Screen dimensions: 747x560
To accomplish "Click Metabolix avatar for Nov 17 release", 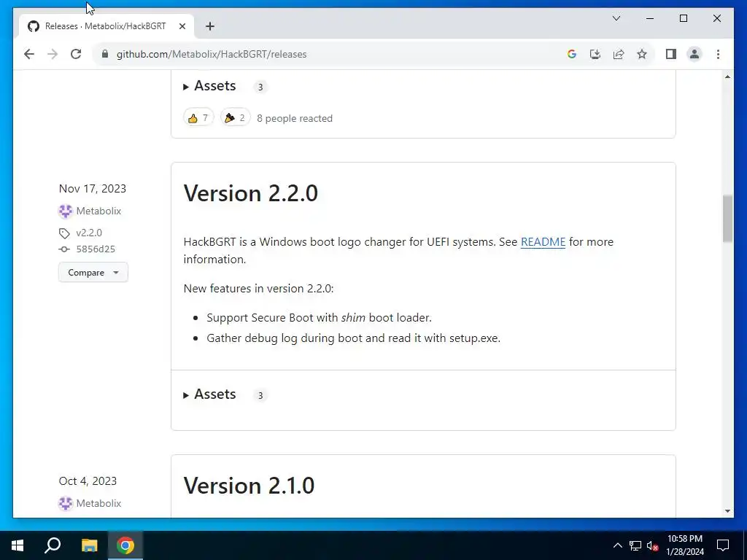I will pyautogui.click(x=65, y=211).
